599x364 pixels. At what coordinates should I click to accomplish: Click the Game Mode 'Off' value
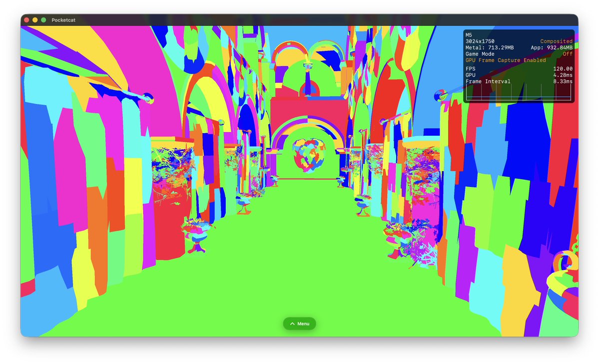[x=568, y=54]
